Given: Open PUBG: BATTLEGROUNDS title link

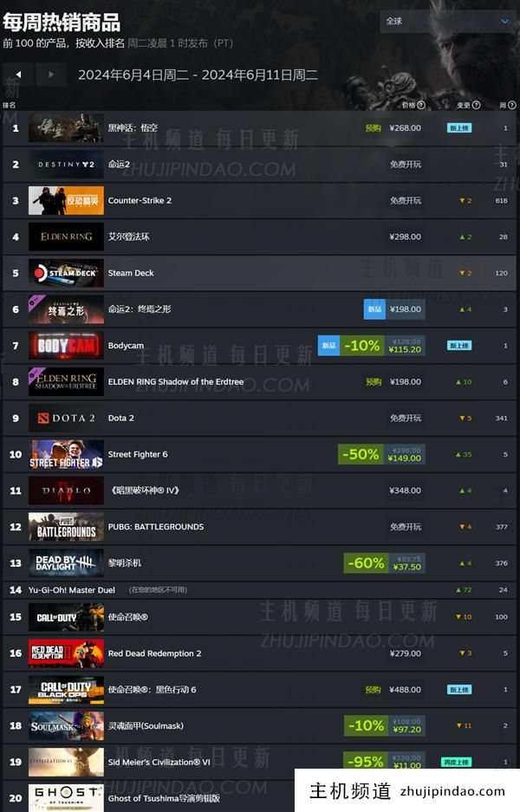Looking at the screenshot, I should point(156,527).
